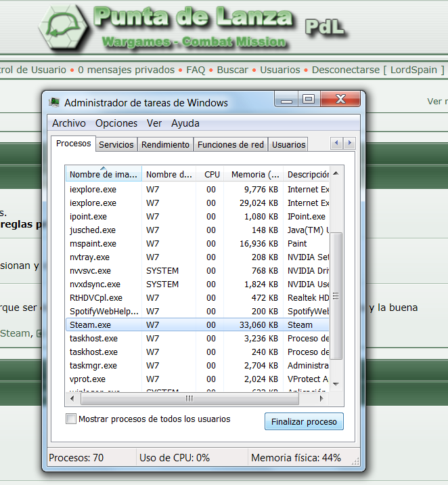
Task: Maximize the Administrador de tareas window
Action: point(309,100)
